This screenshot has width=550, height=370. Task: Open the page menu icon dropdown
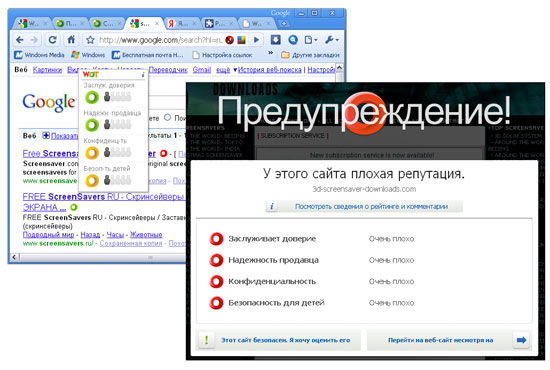[x=310, y=40]
